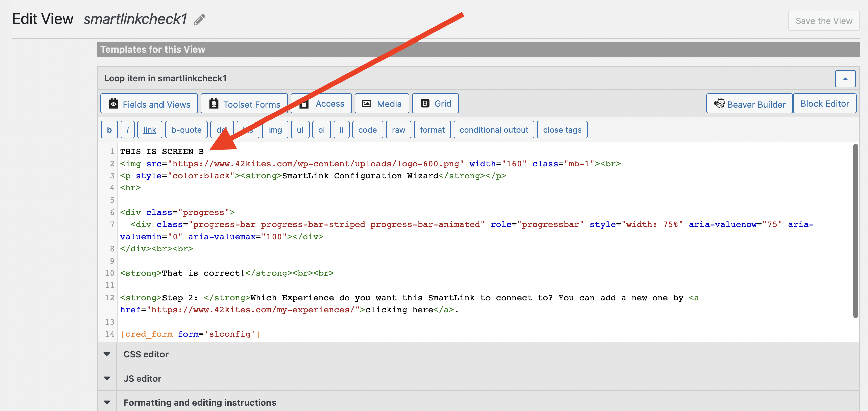This screenshot has width=868, height=411.
Task: Click the Beaver Builder beaver icon
Action: tap(719, 103)
